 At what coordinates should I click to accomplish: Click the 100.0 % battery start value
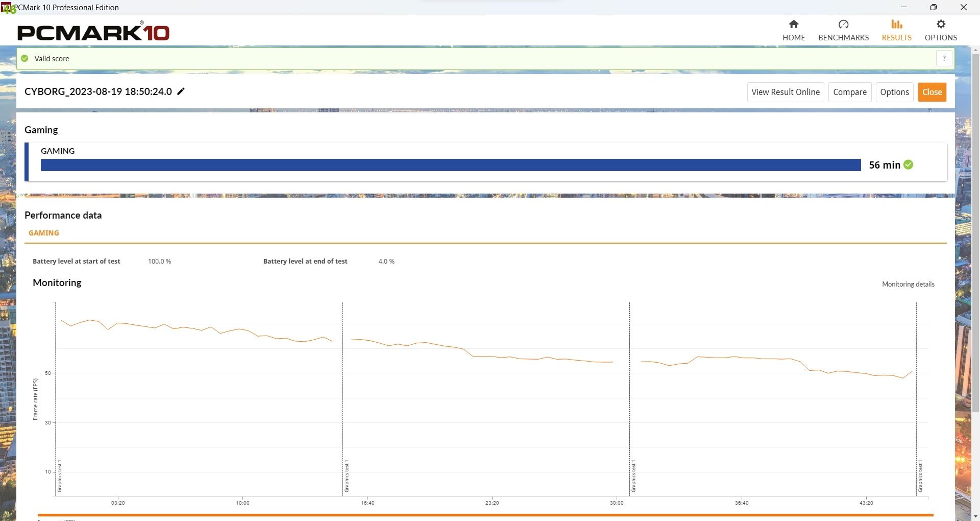(x=160, y=261)
